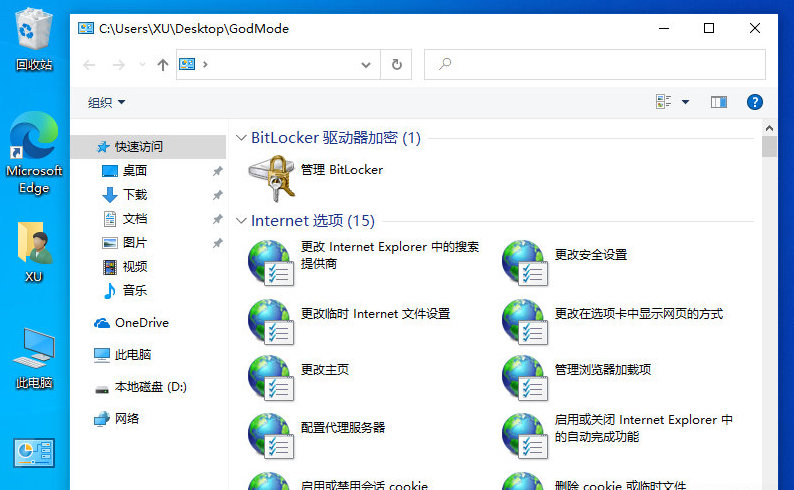Open the Recycle Bin desktop icon
Screen dimensions: 794x490
tap(34, 38)
